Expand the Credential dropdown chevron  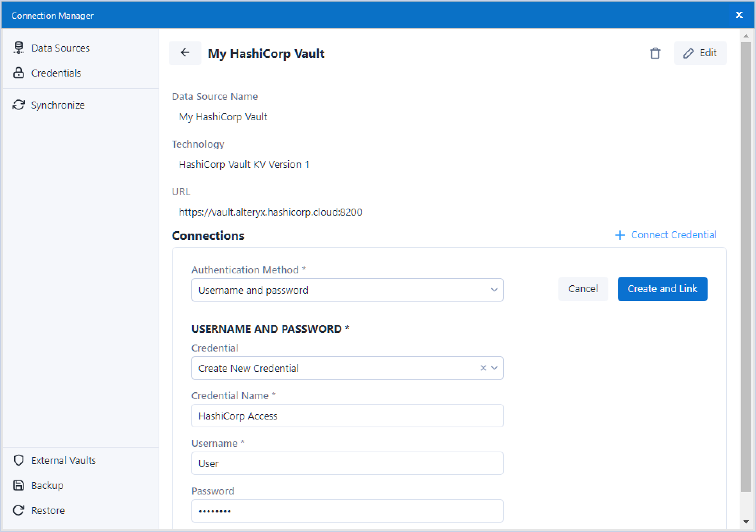tap(494, 368)
